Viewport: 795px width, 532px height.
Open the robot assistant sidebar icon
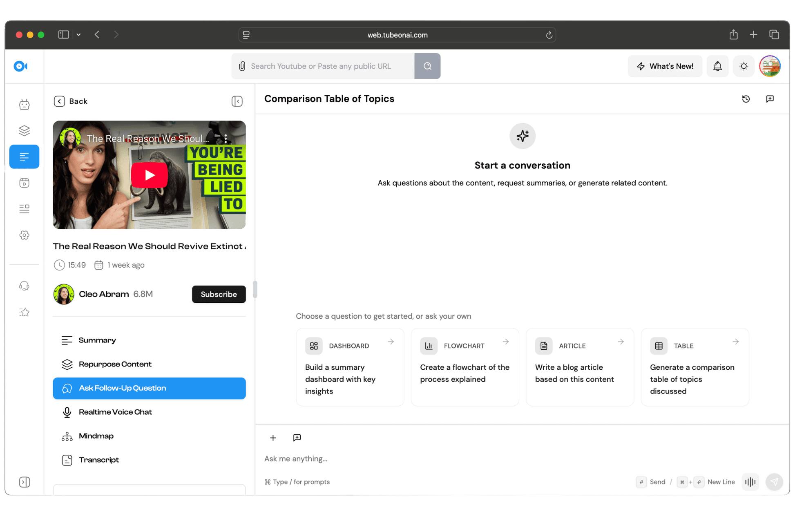tap(24, 105)
